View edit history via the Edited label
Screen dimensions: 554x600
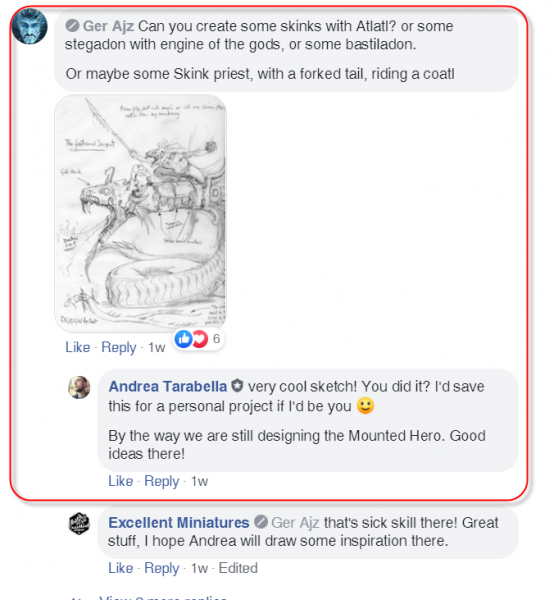238,568
